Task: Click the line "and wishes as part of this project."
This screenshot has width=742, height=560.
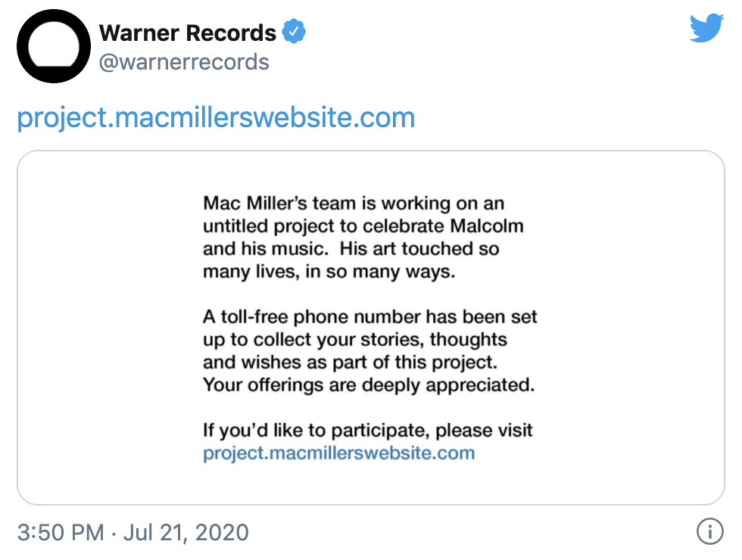Action: pos(350,362)
